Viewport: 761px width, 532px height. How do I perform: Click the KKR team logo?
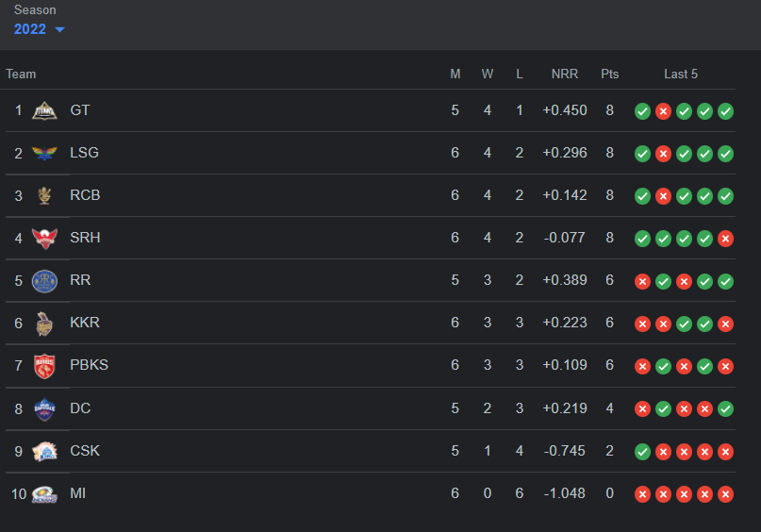coord(44,323)
